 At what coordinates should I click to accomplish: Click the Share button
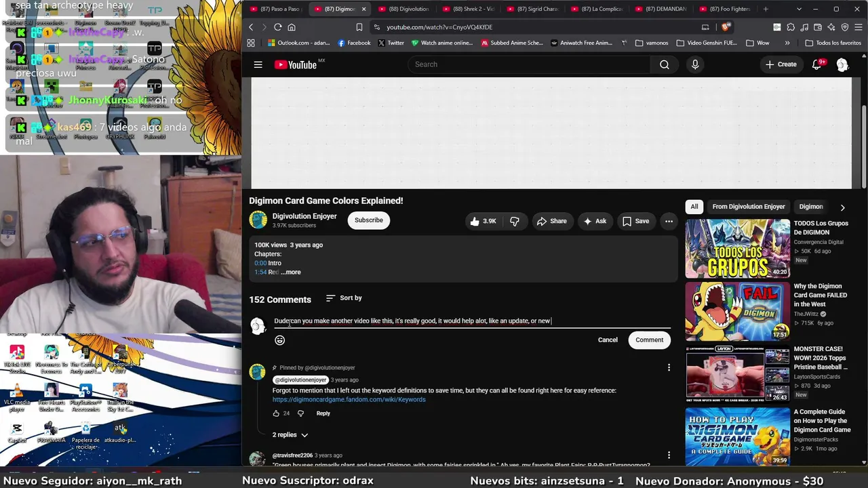(x=551, y=221)
